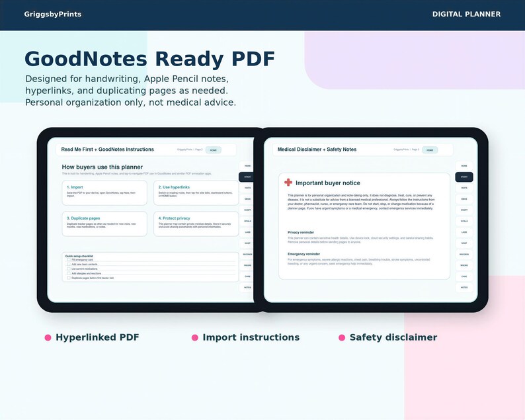Click 'Quick setup checklist' heading
The height and width of the screenshot is (420, 525).
79,256
